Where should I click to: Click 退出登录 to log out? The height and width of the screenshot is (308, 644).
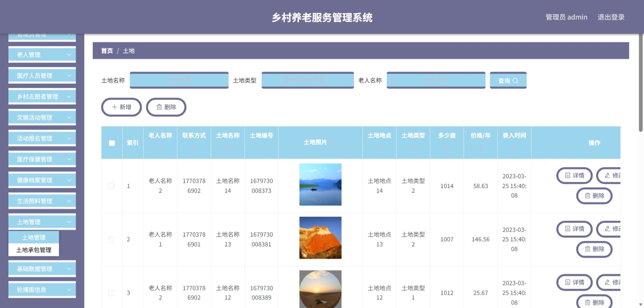tap(611, 17)
